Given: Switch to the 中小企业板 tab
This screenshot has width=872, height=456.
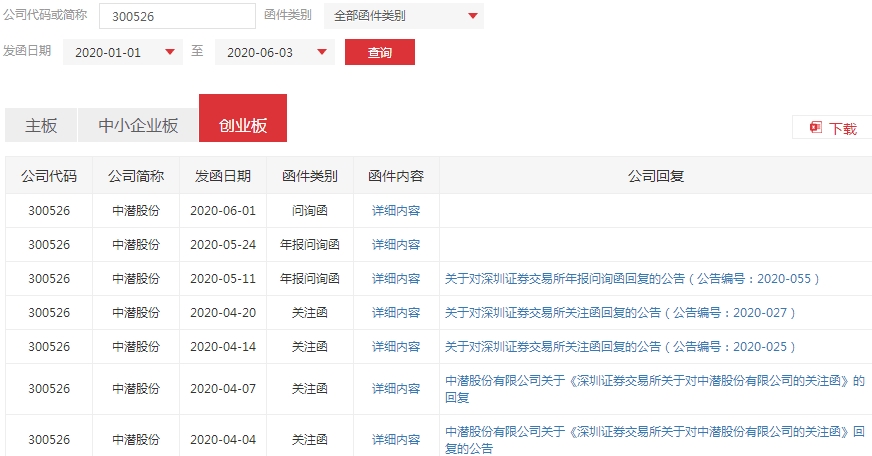Looking at the screenshot, I should (138, 125).
